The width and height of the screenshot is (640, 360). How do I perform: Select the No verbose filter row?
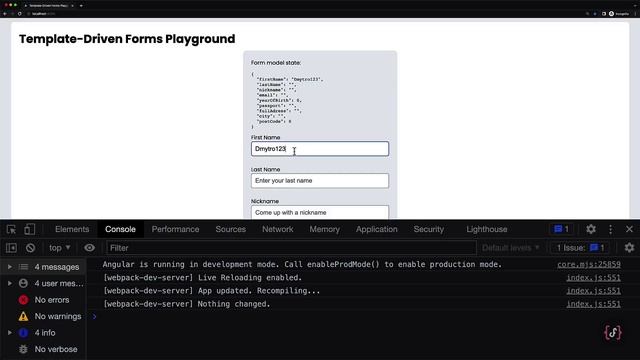(x=43, y=349)
